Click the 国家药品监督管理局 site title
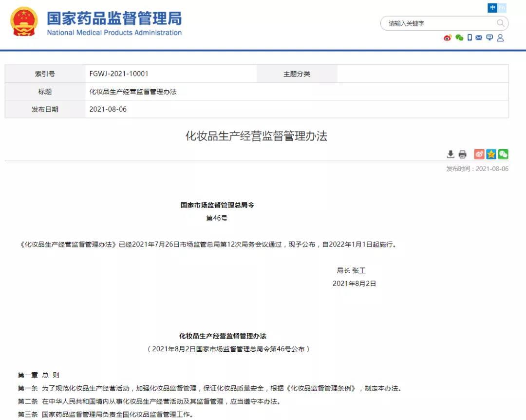The width and height of the screenshot is (526, 420). tap(114, 18)
